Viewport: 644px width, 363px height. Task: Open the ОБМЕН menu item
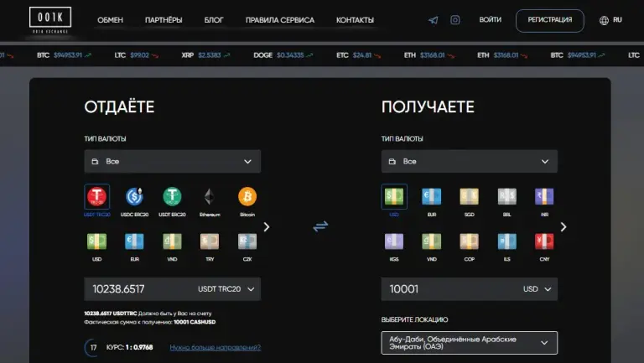(110, 20)
